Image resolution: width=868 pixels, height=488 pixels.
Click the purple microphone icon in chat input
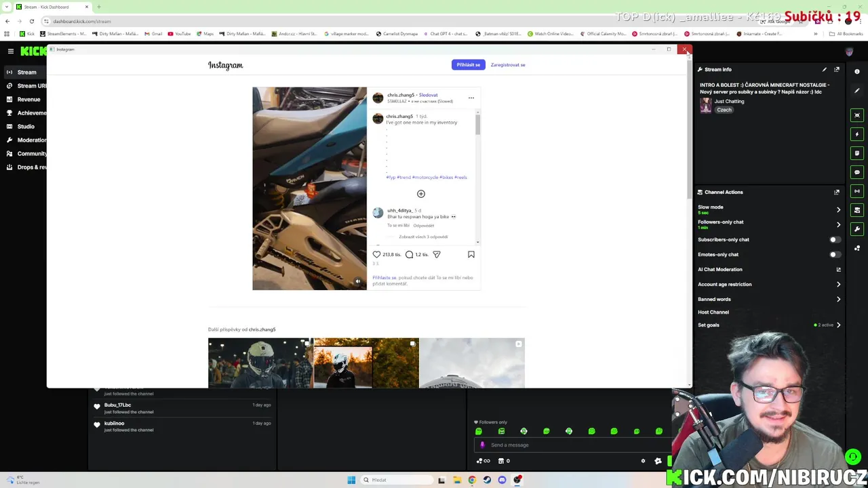pos(482,445)
